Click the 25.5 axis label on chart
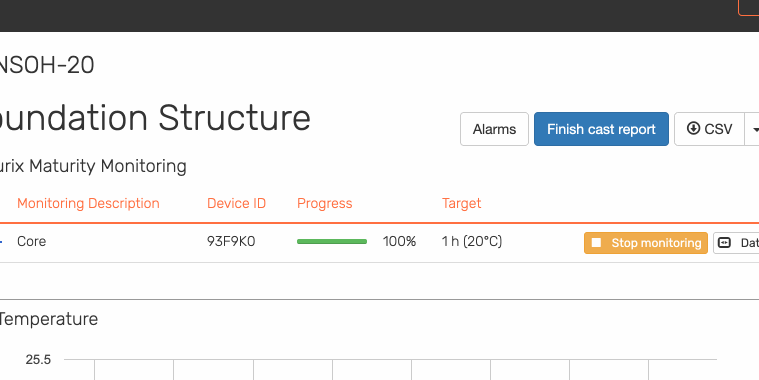This screenshot has height=380, width=759. [38, 360]
